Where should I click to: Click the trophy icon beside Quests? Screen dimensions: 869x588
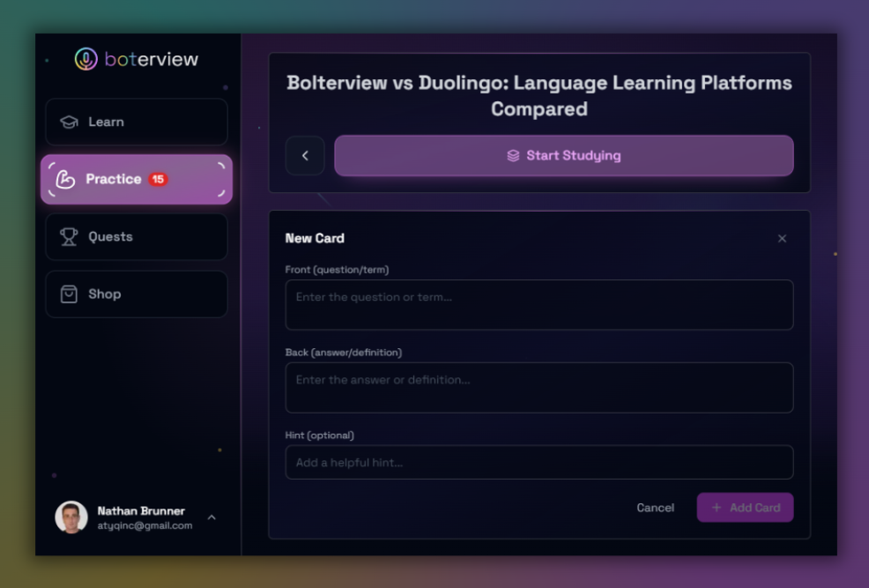tap(69, 236)
